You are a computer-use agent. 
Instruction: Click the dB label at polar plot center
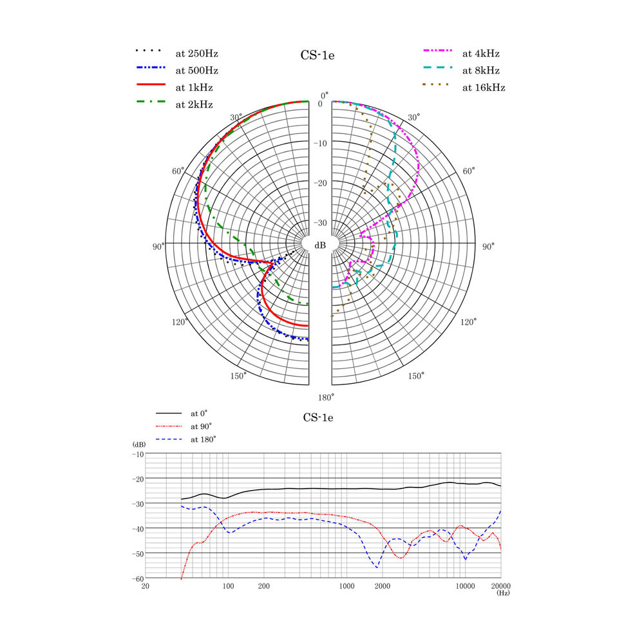[320, 245]
